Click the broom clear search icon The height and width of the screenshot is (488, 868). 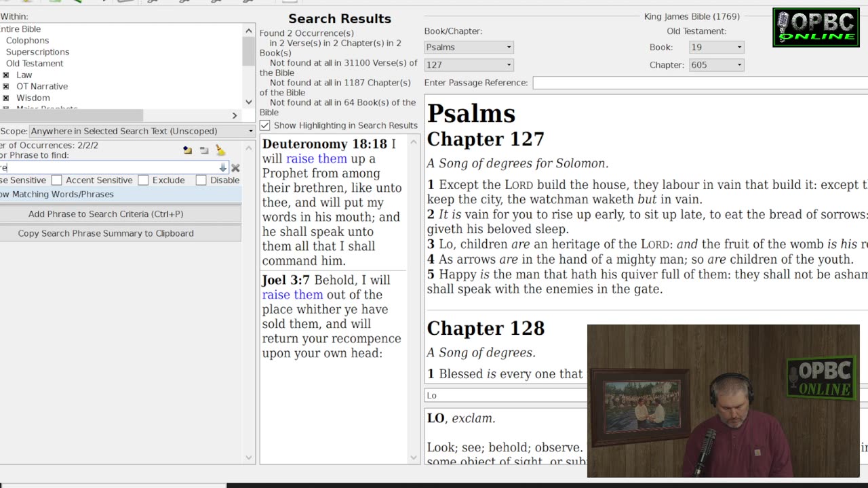[220, 150]
